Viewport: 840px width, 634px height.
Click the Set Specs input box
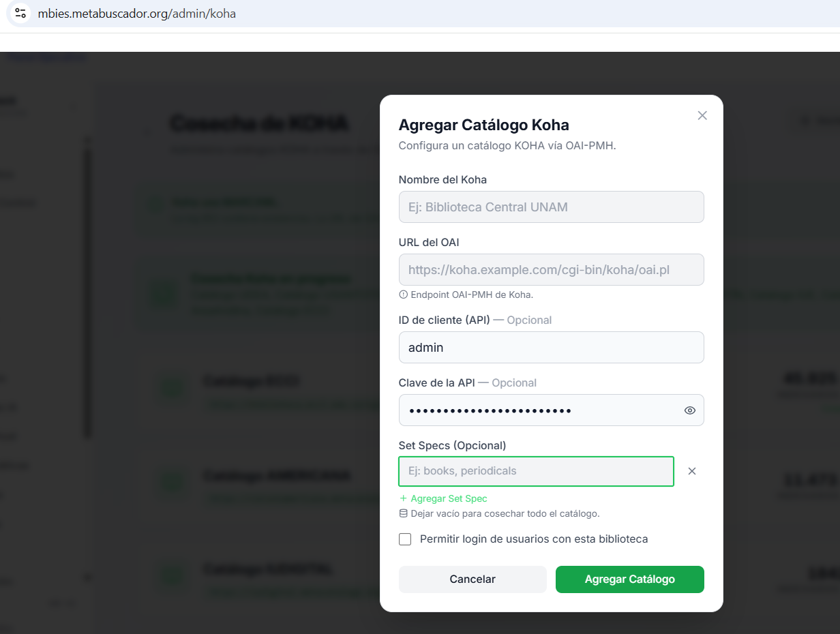pyautogui.click(x=537, y=471)
